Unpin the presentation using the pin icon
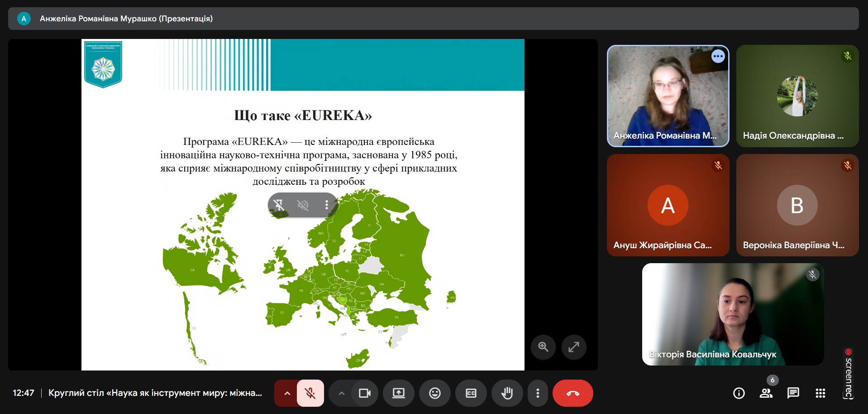This screenshot has width=868, height=414. 279,205
